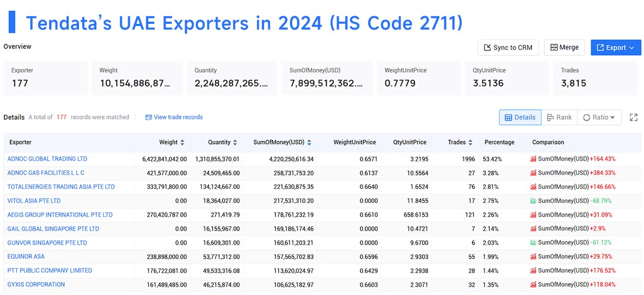Image resolution: width=644 pixels, height=295 pixels.
Task: Click the Weight overview card
Action: (137, 78)
